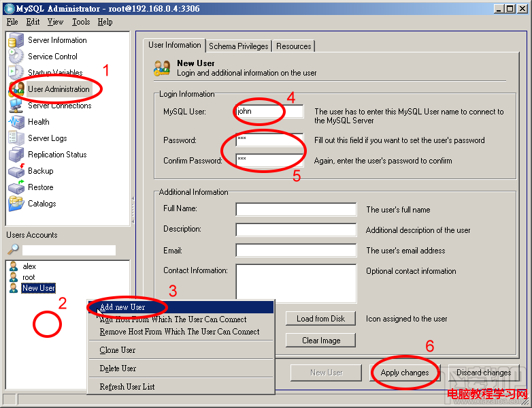Open Server Connections in the sidebar
The height and width of the screenshot is (408, 532).
(60, 106)
